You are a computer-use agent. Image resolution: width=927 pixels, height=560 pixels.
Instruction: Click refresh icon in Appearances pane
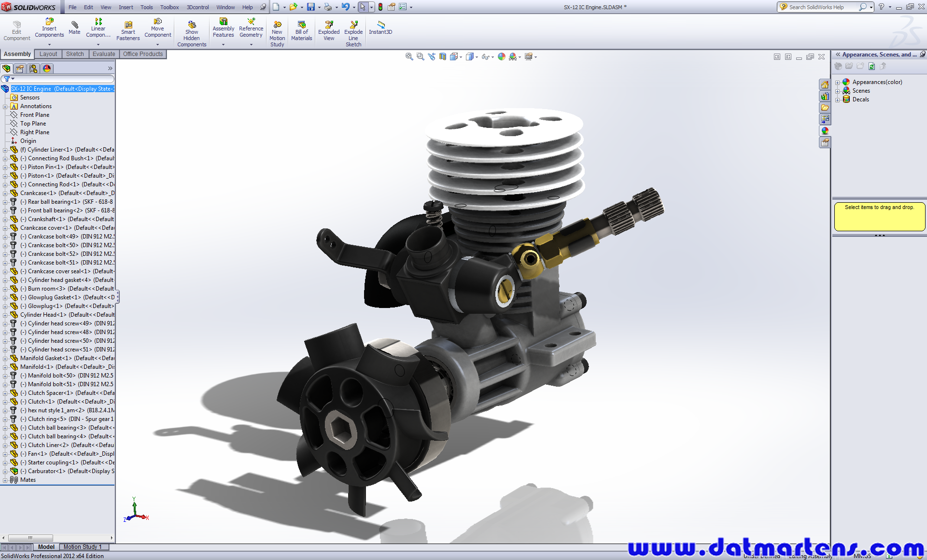871,66
